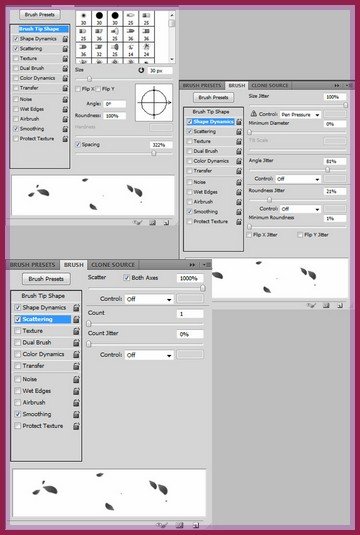The image size is (360, 535).
Task: Select the 24 brush tip thumbnail
Action: [x=146, y=49]
